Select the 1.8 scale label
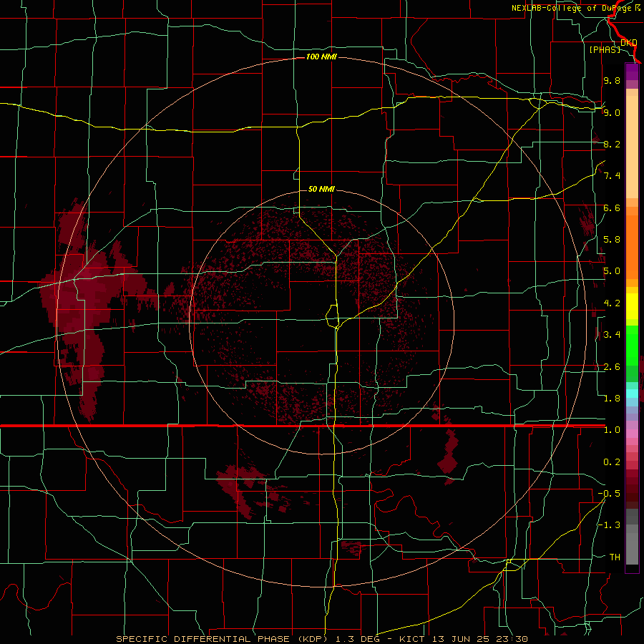Screen dimensions: 644x644 coord(612,399)
